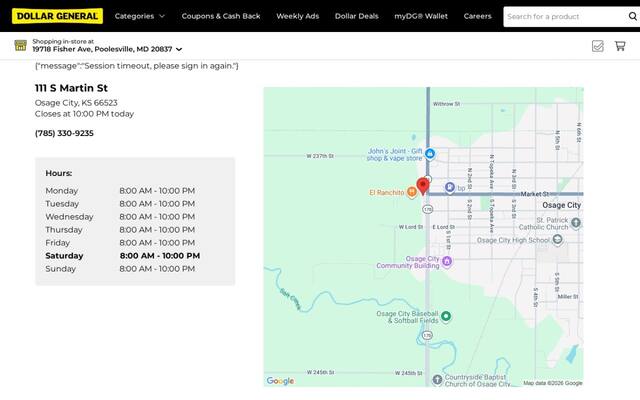
Task: Open Dollar Deals page
Action: (357, 16)
